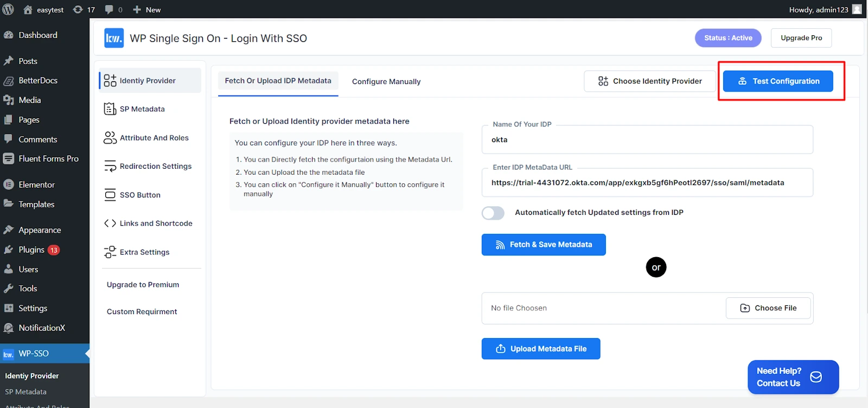Click the New plus icon in admin bar

[137, 9]
